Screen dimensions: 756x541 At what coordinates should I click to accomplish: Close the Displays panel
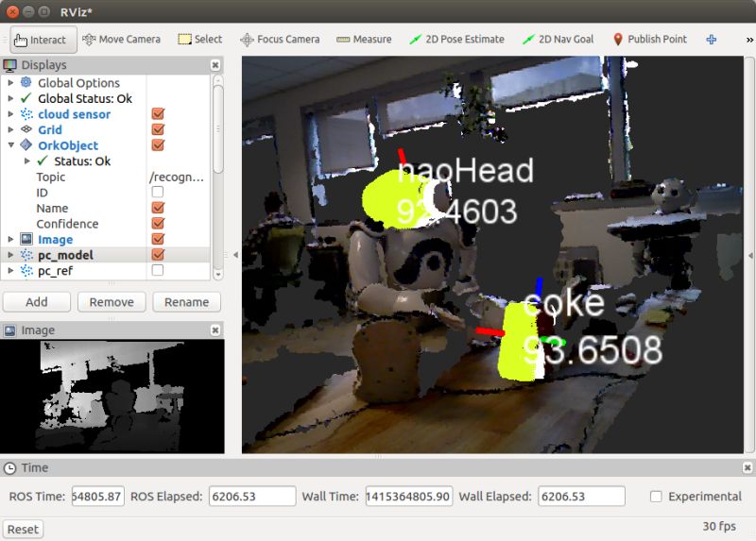(215, 65)
